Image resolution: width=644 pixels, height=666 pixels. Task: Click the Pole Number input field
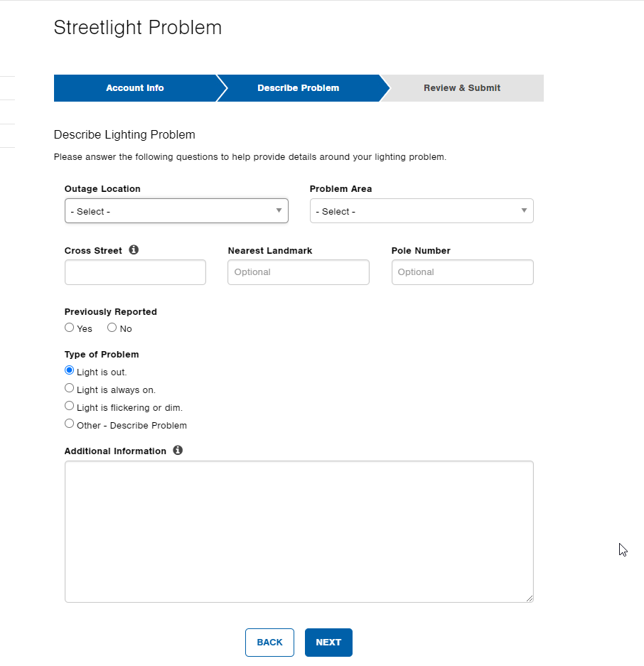point(462,272)
